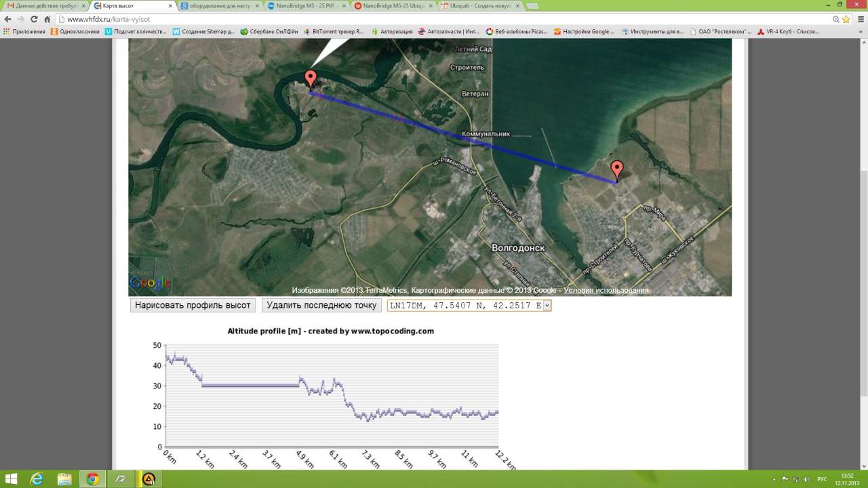868x488 pixels.
Task: Select the Карта высот tab
Action: pyautogui.click(x=132, y=5)
